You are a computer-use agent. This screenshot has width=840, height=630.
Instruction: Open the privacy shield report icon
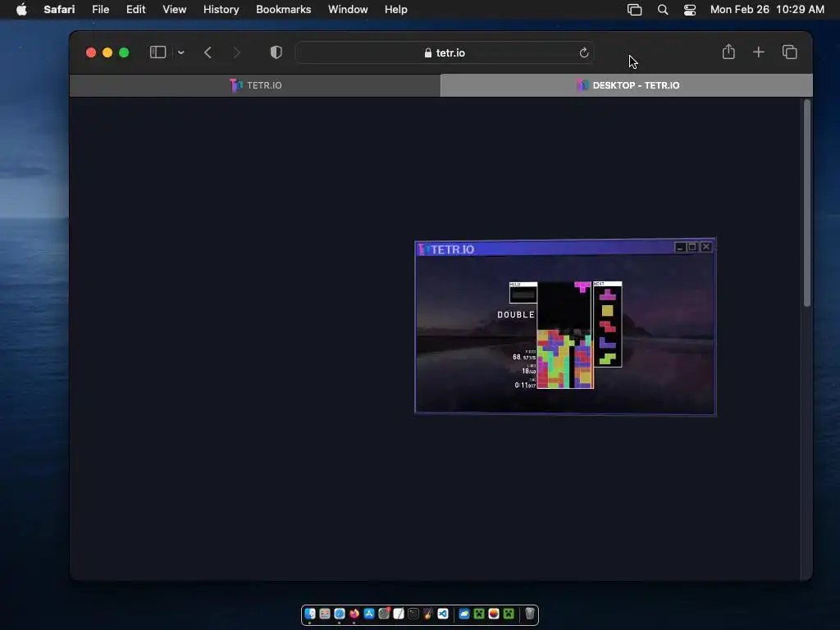point(276,52)
